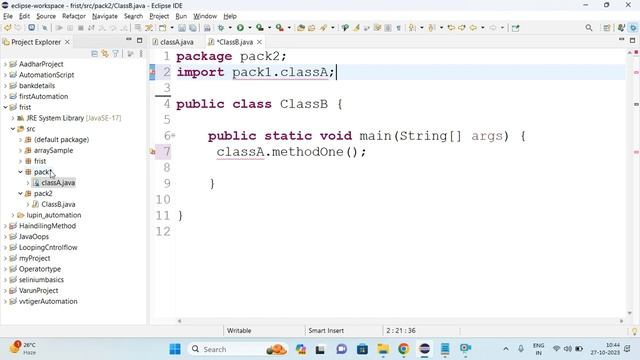
Task: Click the Eclipse icon in taskbar
Action: (424, 349)
